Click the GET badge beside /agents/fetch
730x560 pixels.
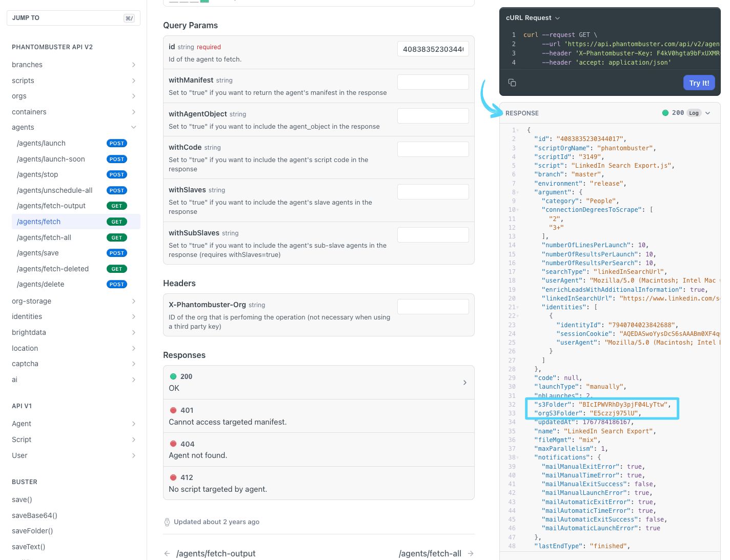[x=117, y=222]
